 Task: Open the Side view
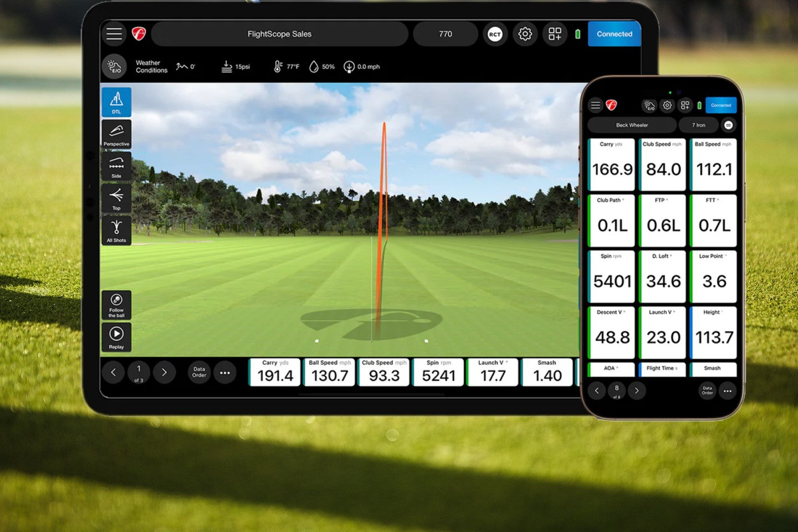(x=116, y=166)
